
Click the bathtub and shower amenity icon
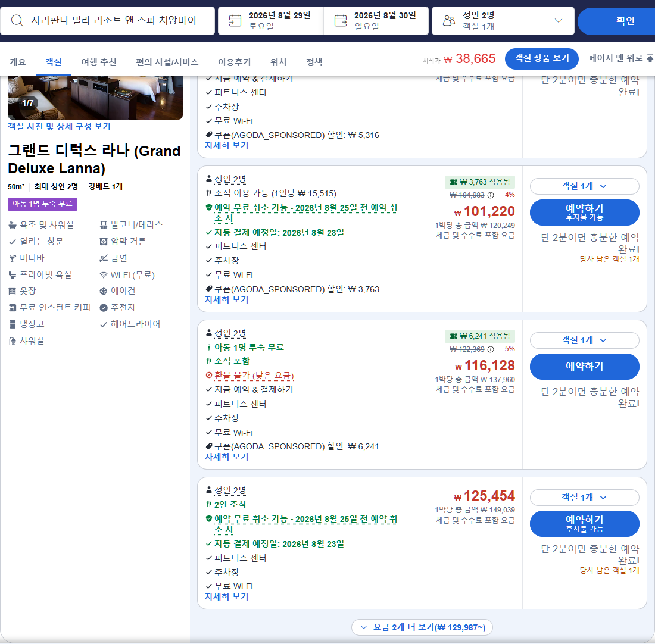[x=13, y=225]
